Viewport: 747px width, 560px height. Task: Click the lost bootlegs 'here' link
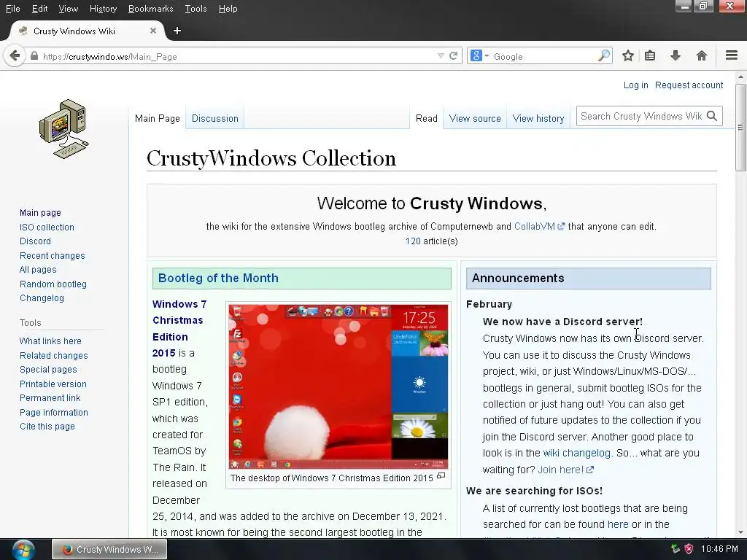pos(618,524)
